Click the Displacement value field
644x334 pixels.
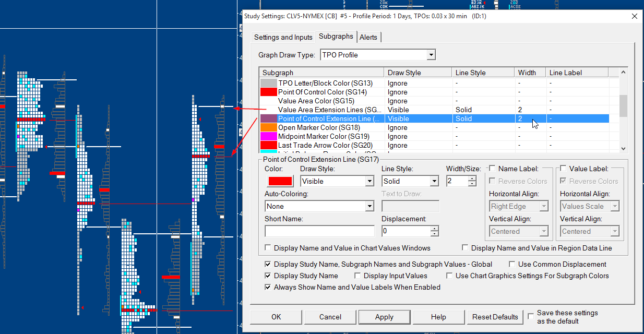coord(406,231)
